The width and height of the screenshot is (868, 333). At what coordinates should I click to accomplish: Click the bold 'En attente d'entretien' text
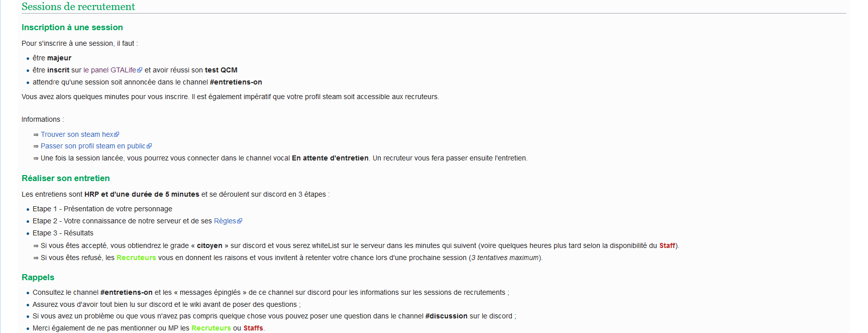[330, 158]
